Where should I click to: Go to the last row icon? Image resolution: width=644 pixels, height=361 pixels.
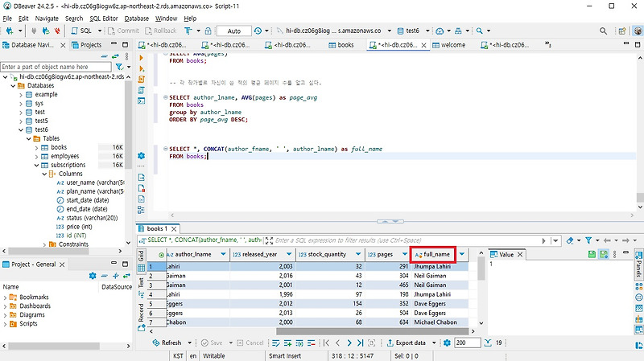click(360, 343)
